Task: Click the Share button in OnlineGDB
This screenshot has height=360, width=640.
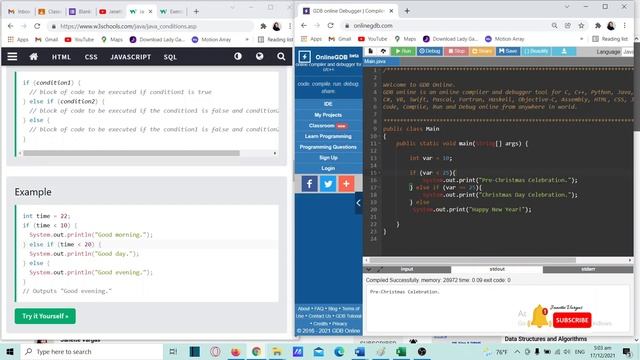Action: click(x=482, y=51)
